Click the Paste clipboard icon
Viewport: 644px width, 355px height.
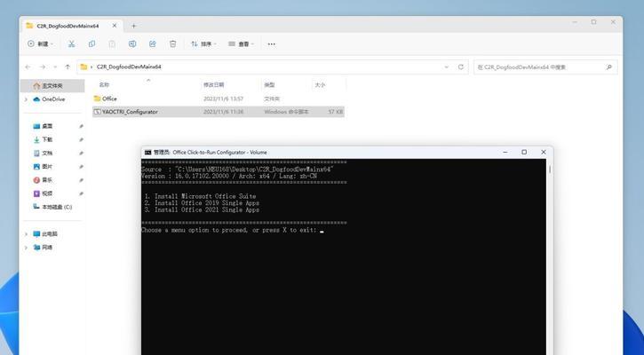112,43
